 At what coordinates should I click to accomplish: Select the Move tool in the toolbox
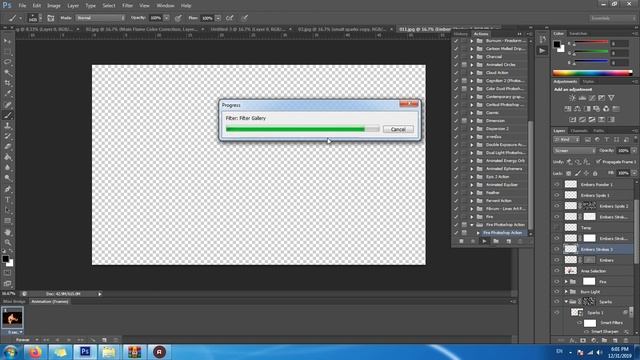[7, 41]
